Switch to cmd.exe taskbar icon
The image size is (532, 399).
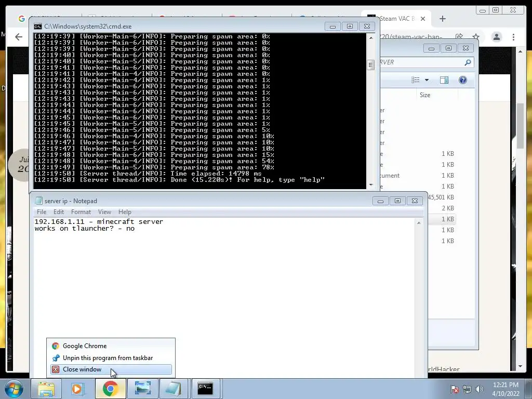206,389
